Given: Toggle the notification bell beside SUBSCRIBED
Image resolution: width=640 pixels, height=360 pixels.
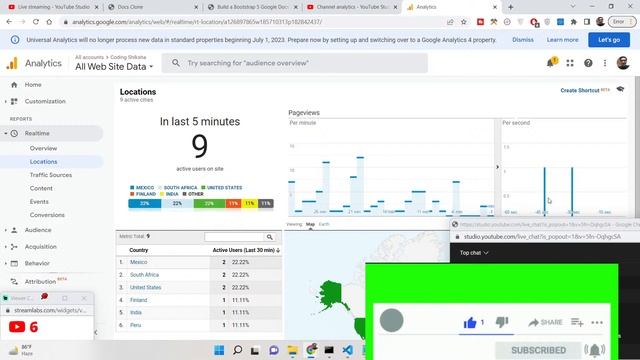Looking at the screenshot, I should coord(595,350).
